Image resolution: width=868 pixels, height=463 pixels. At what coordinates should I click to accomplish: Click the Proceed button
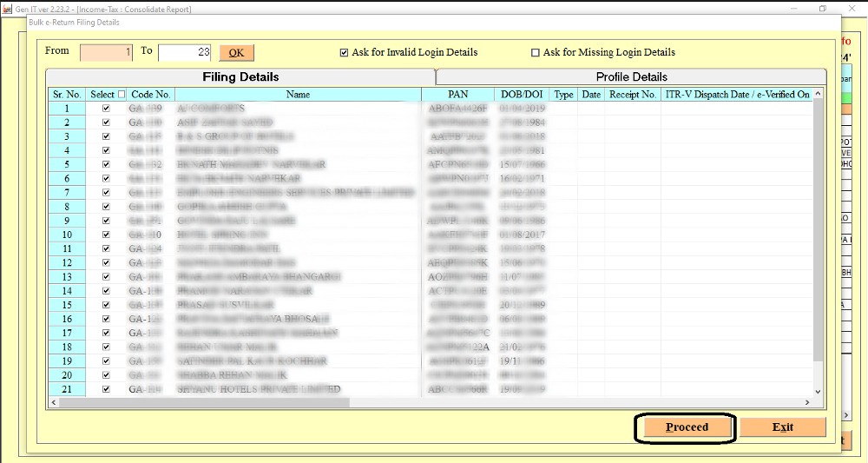(x=687, y=427)
